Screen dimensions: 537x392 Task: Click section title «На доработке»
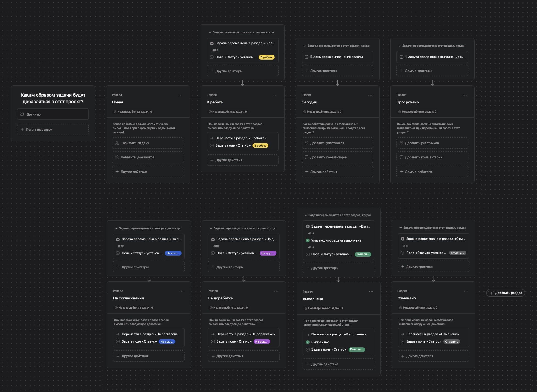click(220, 298)
